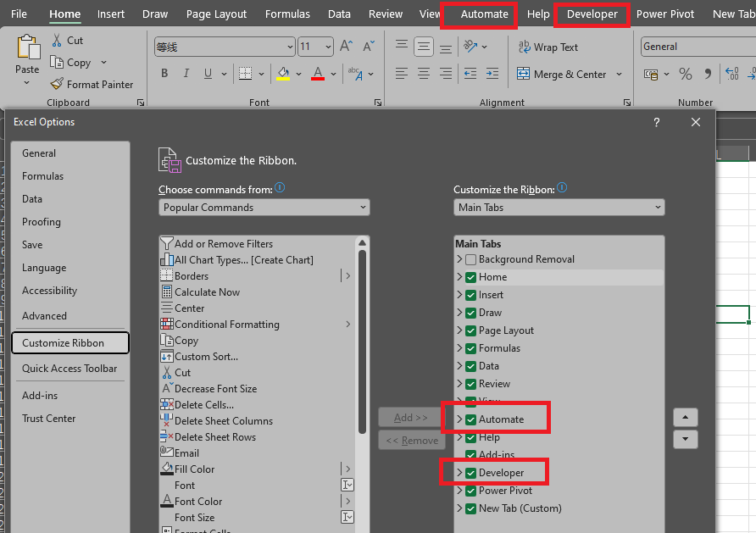Uncheck the Automate checkbox
Viewport: 756px width, 533px height.
pyautogui.click(x=471, y=419)
